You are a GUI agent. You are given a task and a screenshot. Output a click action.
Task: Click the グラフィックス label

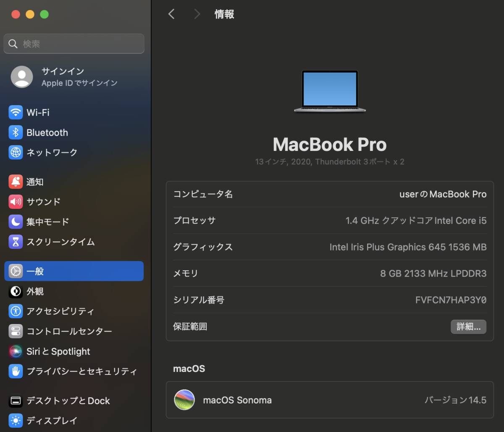pyautogui.click(x=203, y=247)
